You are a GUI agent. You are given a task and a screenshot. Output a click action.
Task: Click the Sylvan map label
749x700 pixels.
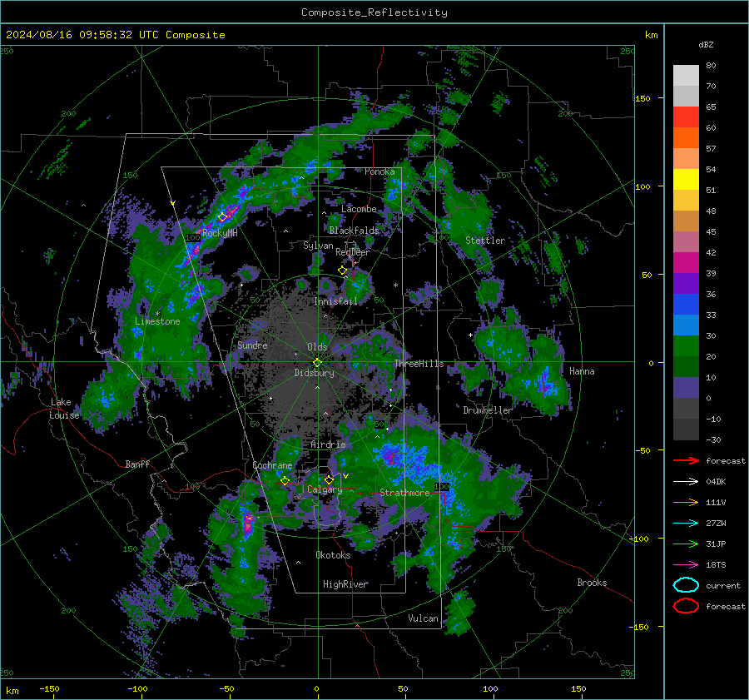tap(318, 246)
